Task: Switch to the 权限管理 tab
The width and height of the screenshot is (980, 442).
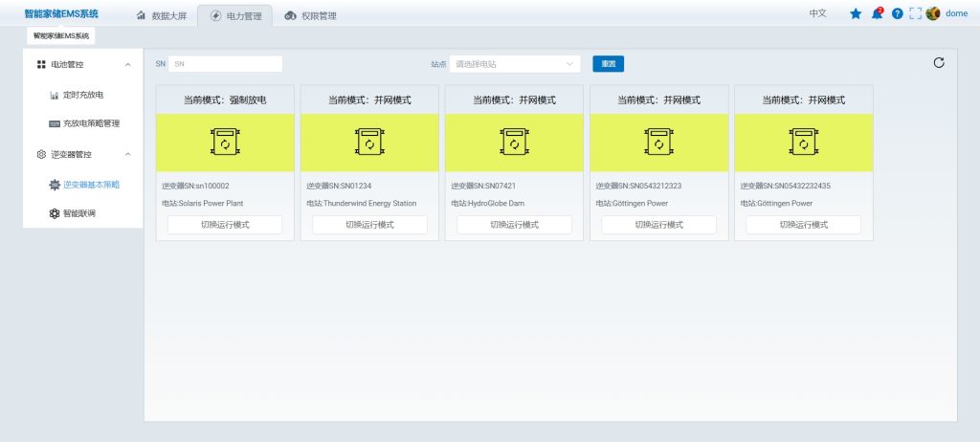Action: pos(310,15)
